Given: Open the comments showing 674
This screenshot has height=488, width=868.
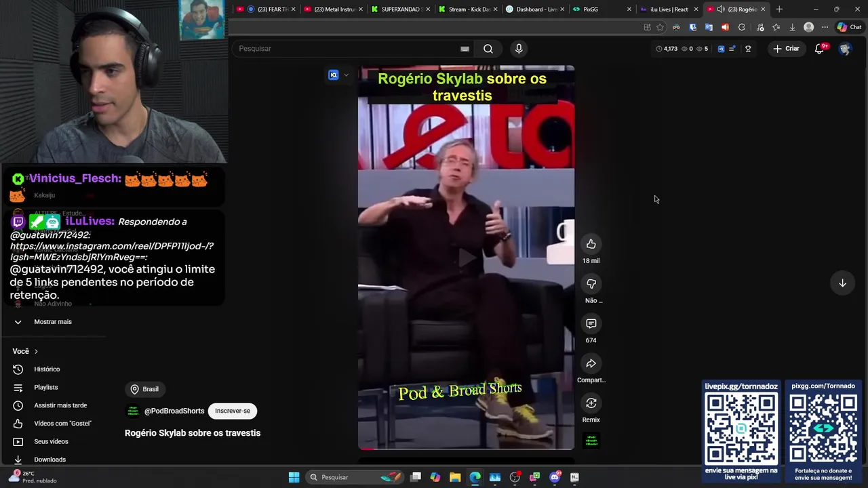Looking at the screenshot, I should click(x=591, y=324).
